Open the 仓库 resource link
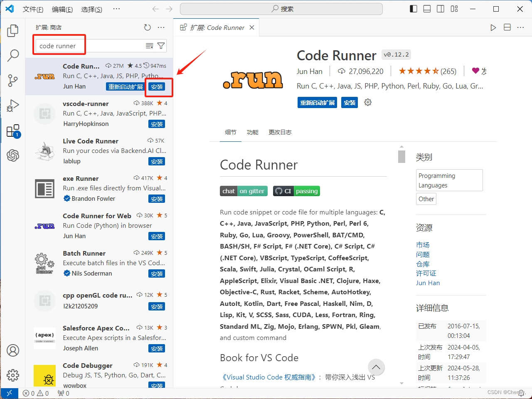 coord(423,264)
